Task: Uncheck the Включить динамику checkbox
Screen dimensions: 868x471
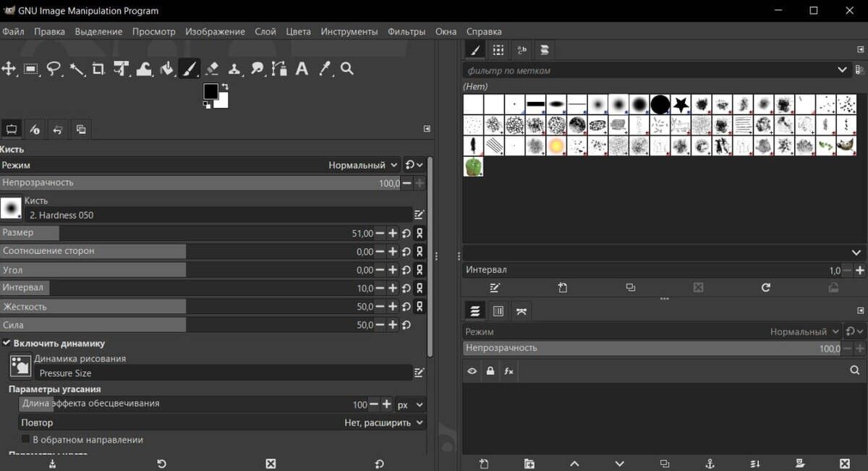Action: point(7,343)
